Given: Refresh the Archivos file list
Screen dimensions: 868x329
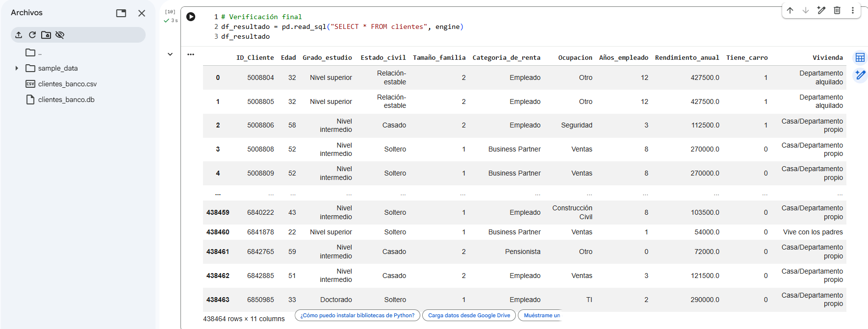Looking at the screenshot, I should tap(32, 35).
